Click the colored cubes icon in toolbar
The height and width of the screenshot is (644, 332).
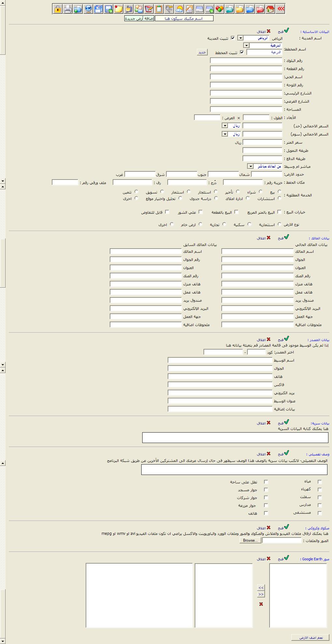click(x=220, y=9)
